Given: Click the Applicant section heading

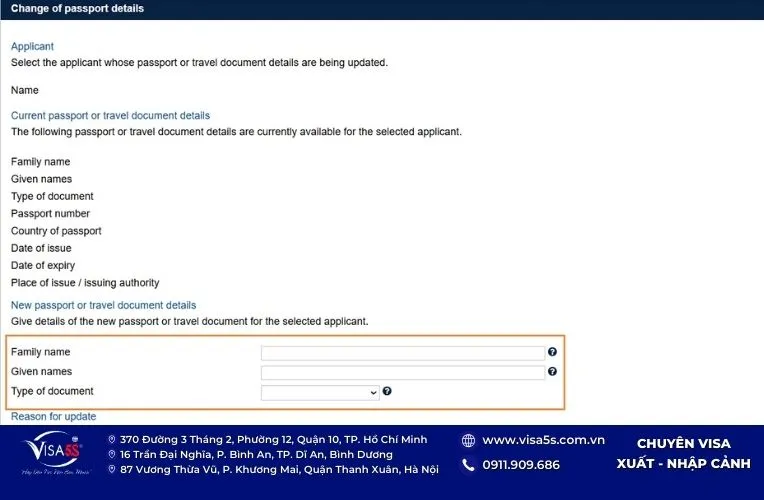Looking at the screenshot, I should pyautogui.click(x=32, y=46).
